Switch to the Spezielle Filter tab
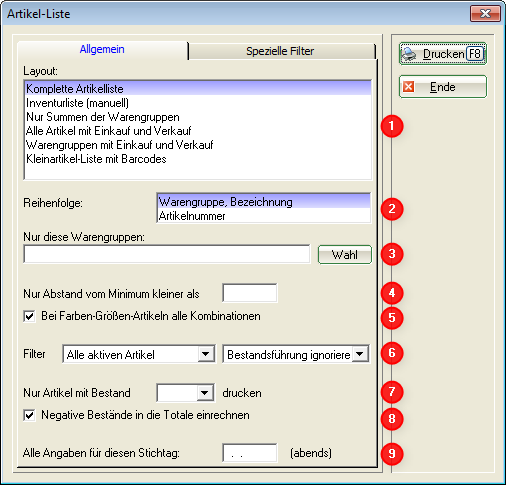506x485 pixels. click(280, 51)
